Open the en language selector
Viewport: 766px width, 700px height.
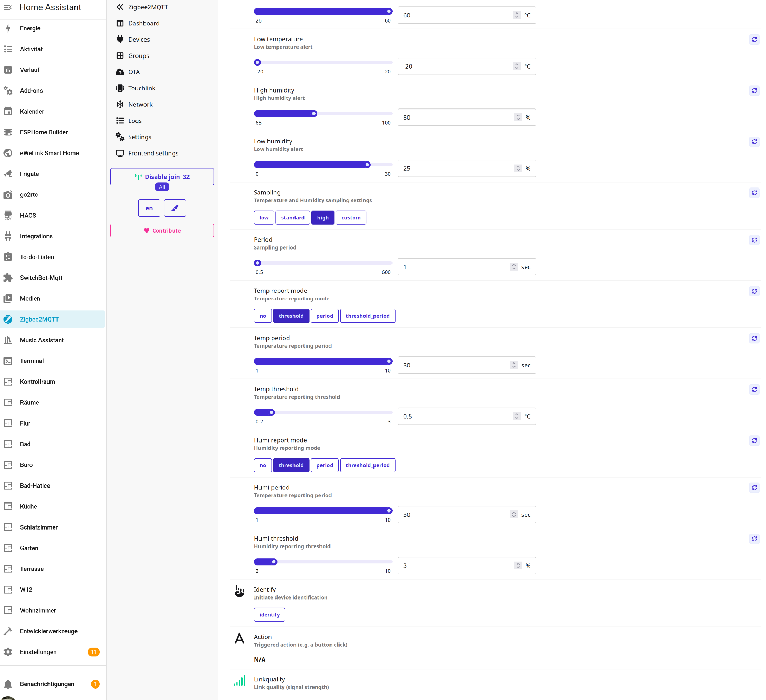coord(149,208)
